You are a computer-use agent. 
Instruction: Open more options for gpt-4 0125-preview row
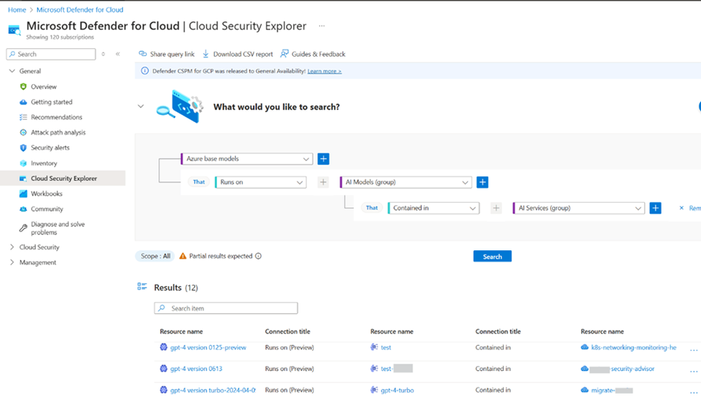693,350
